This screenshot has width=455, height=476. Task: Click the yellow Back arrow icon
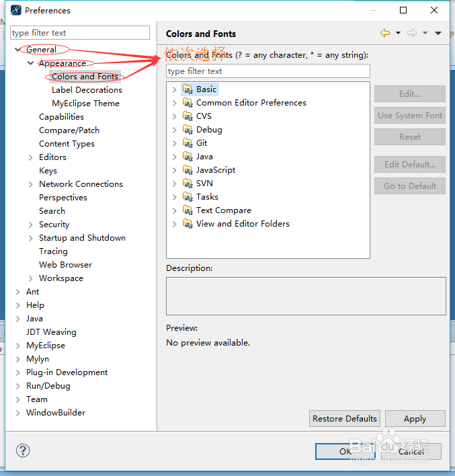385,33
